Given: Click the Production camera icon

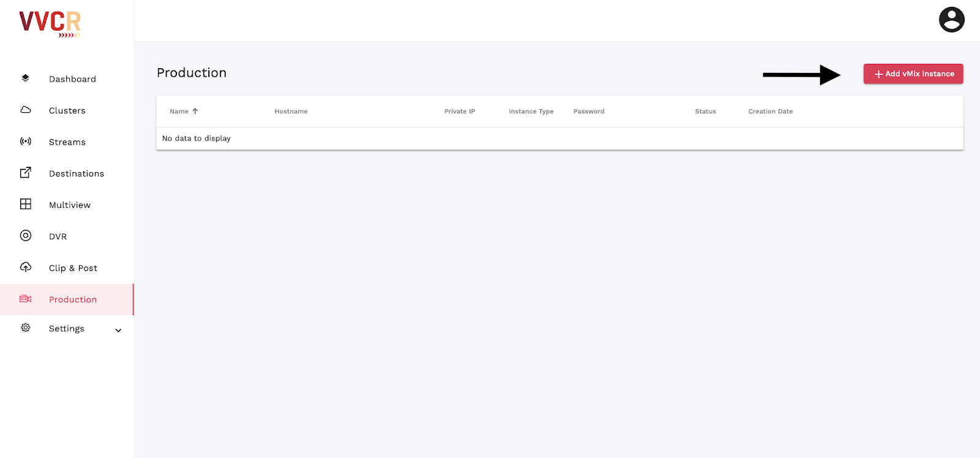Looking at the screenshot, I should tap(25, 299).
